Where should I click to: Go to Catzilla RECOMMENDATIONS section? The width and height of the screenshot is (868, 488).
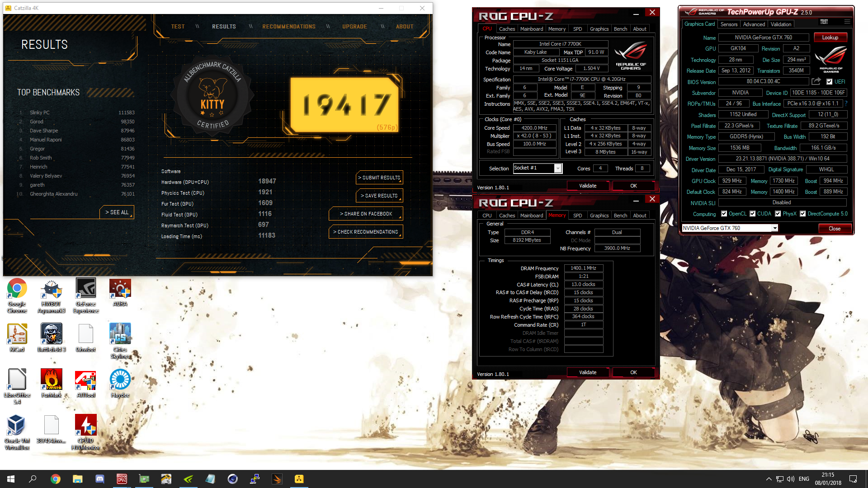[289, 27]
